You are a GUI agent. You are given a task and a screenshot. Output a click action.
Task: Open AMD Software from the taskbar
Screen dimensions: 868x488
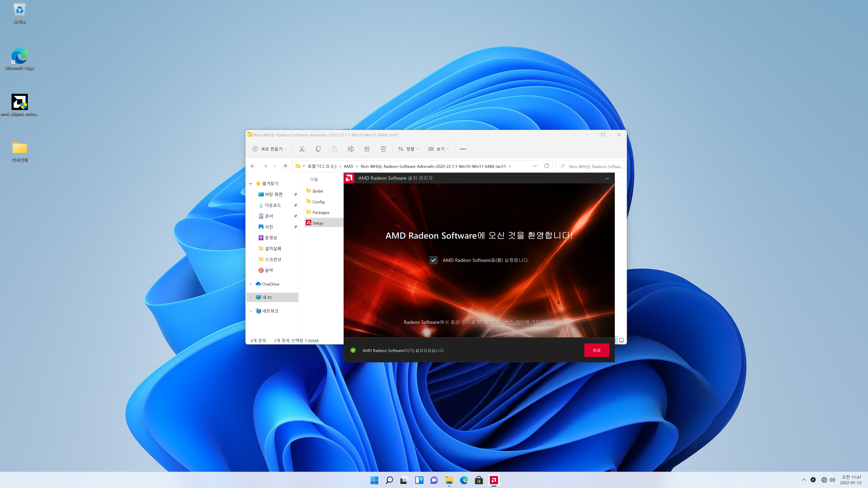(494, 480)
